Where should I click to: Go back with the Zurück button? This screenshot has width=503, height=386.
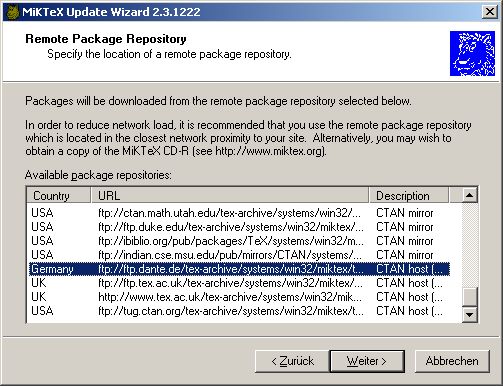[293, 361]
